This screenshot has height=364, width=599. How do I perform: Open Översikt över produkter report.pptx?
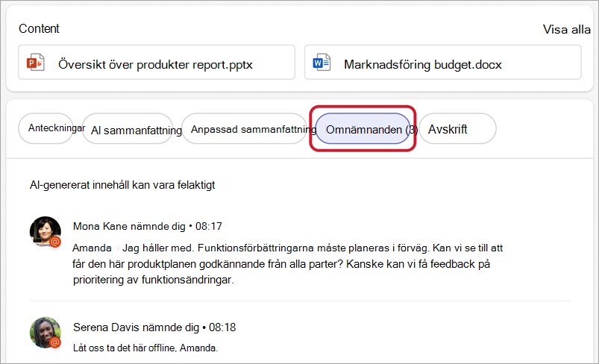point(157,63)
